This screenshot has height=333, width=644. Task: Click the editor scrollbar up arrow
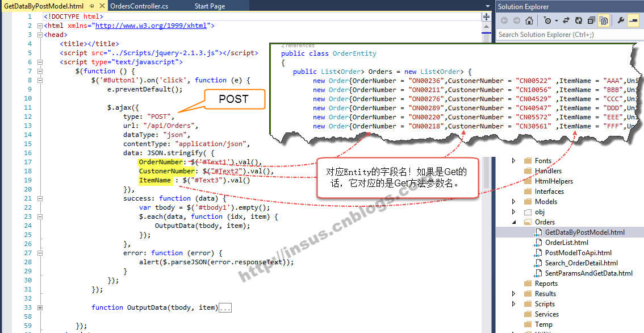[x=486, y=27]
